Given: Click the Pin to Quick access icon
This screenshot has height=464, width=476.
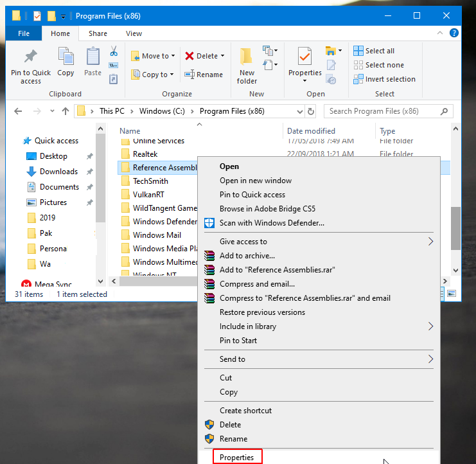Looking at the screenshot, I should [30, 58].
